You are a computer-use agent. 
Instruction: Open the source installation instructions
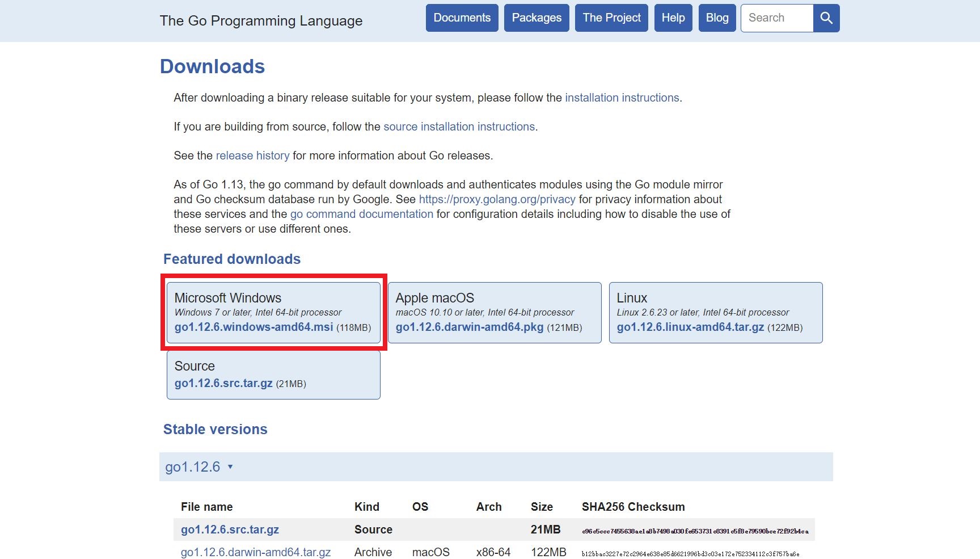459,127
